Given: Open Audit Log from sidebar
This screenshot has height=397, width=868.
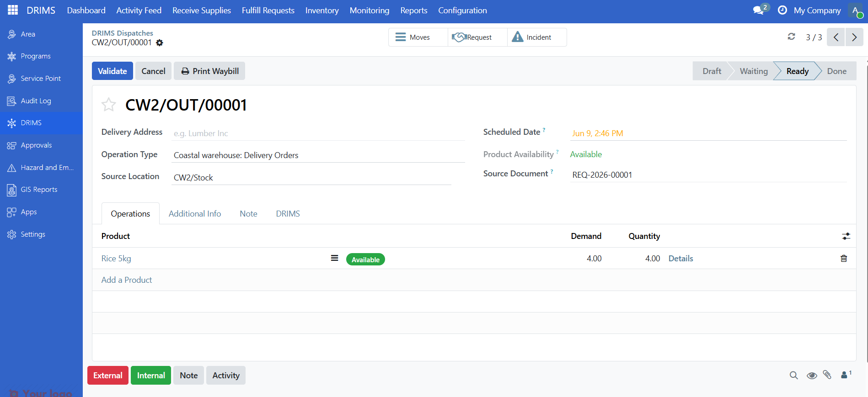Looking at the screenshot, I should pos(41,101).
